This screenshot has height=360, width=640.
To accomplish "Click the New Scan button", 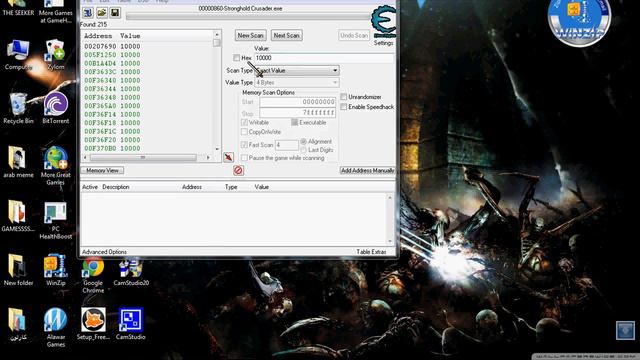I will pyautogui.click(x=251, y=36).
